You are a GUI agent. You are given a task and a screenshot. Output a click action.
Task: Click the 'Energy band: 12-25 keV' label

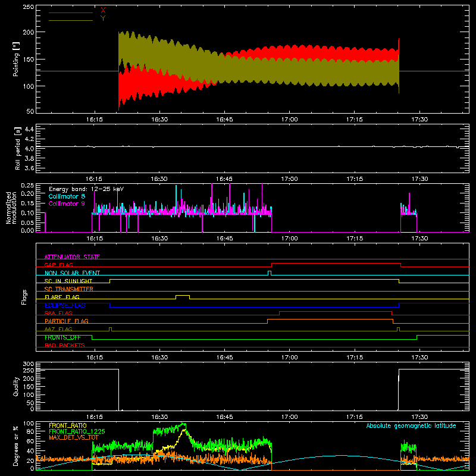pyautogui.click(x=86, y=189)
